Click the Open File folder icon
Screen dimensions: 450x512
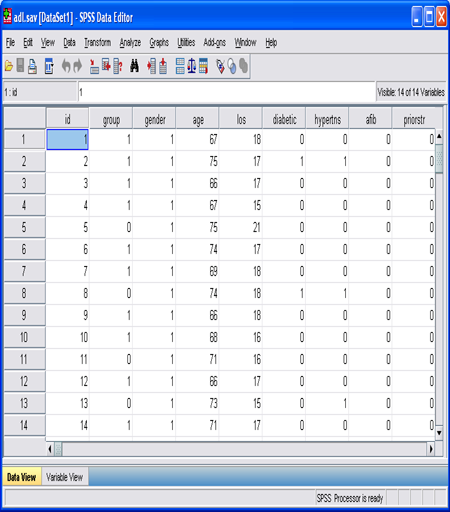tap(9, 66)
